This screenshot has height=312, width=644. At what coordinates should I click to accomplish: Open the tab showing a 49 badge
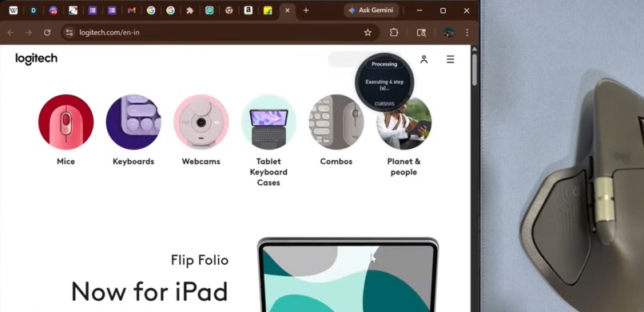(x=54, y=10)
